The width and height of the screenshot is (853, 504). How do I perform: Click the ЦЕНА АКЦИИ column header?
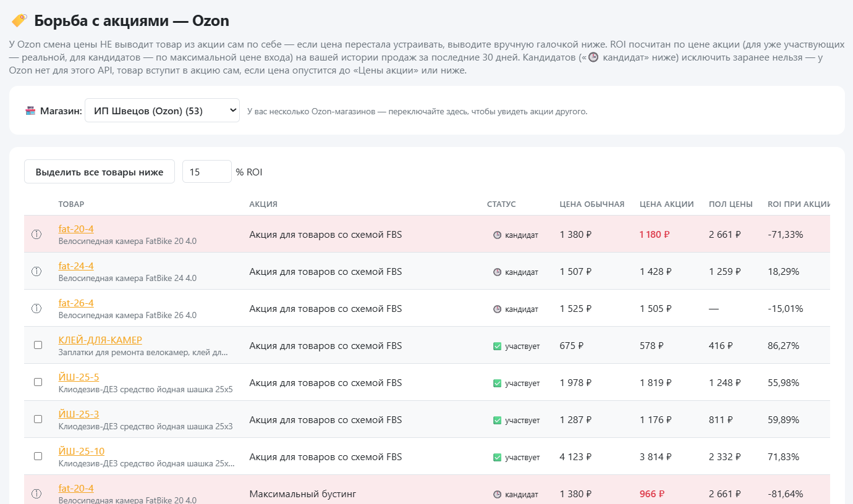coord(667,204)
